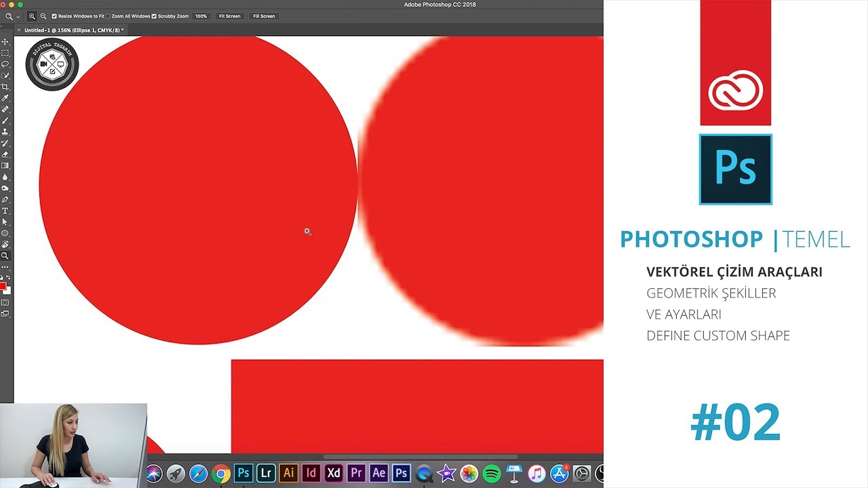This screenshot has height=488, width=868.
Task: Select the Gradient tool
Action: (x=5, y=165)
